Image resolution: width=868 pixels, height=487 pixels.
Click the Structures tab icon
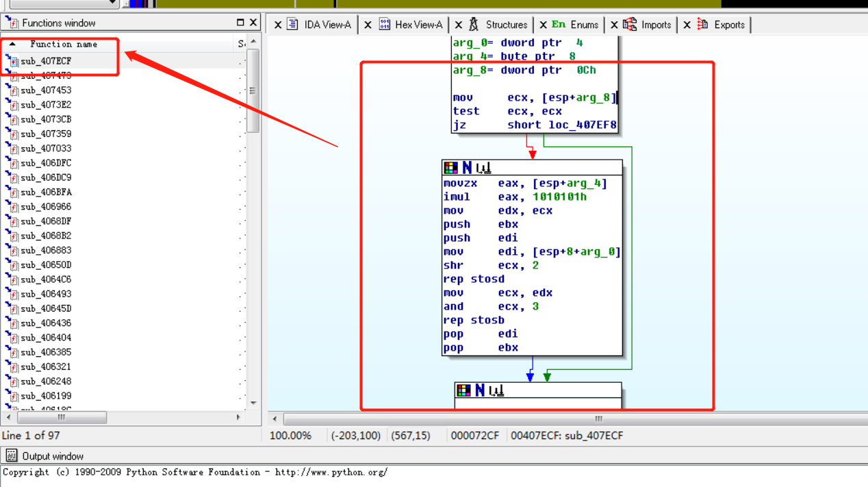coord(474,24)
